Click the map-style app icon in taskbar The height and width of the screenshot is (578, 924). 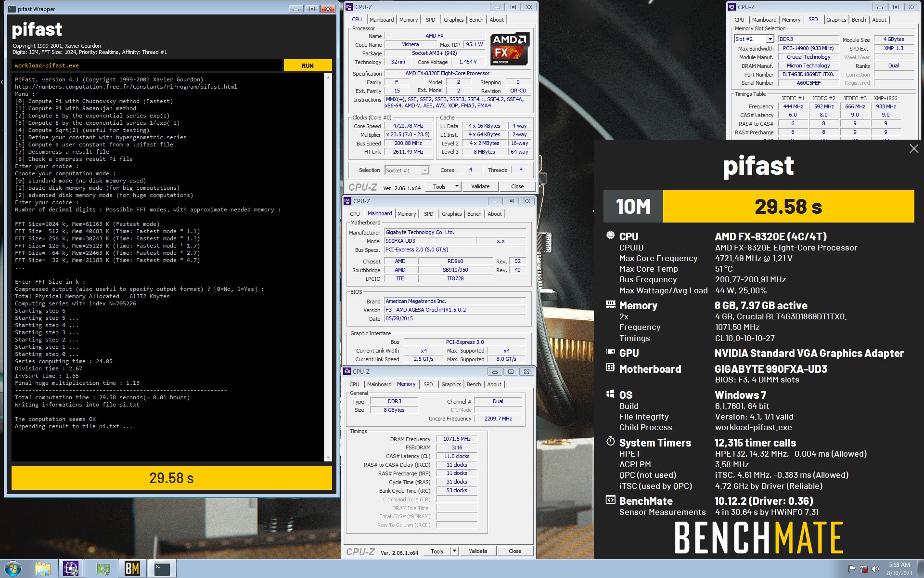click(x=103, y=569)
